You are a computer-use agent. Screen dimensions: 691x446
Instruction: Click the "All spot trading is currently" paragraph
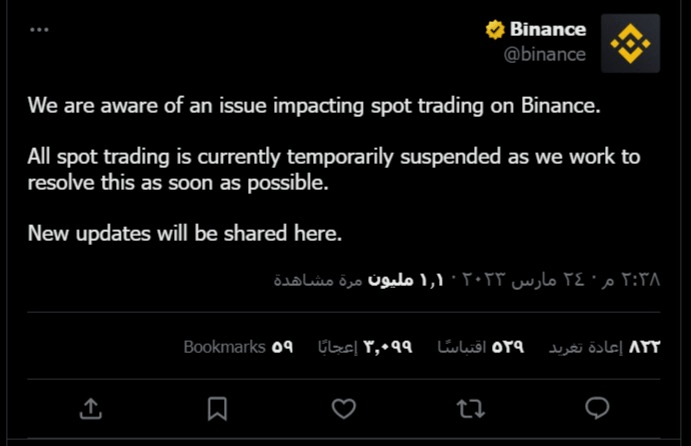click(334, 170)
